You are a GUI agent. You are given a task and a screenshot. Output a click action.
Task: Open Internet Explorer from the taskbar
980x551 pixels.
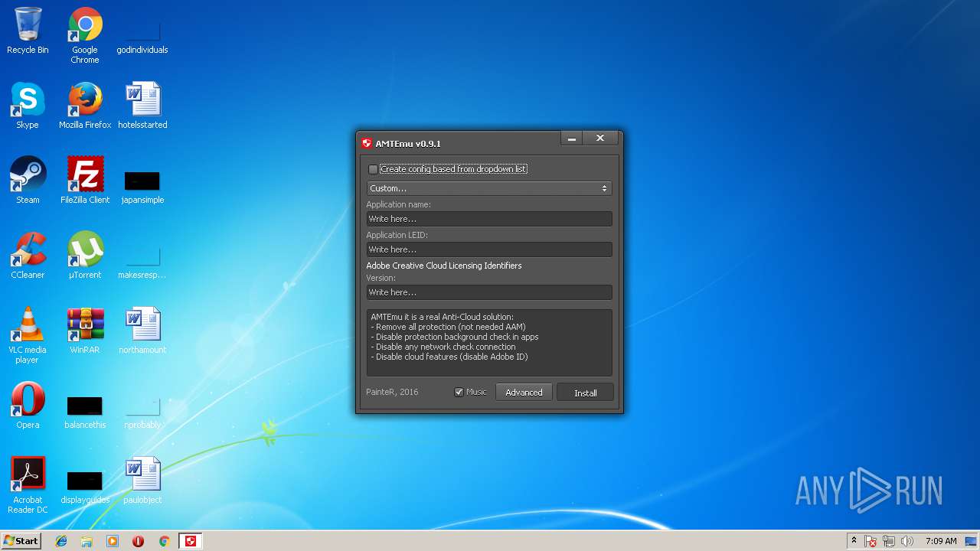tap(61, 541)
